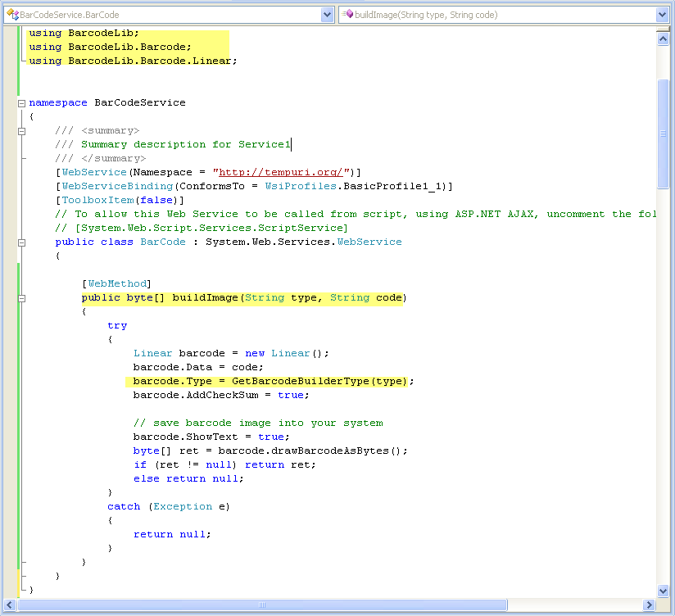Click 'using BarcodeLib.Barcode.Linear;' line

133,61
